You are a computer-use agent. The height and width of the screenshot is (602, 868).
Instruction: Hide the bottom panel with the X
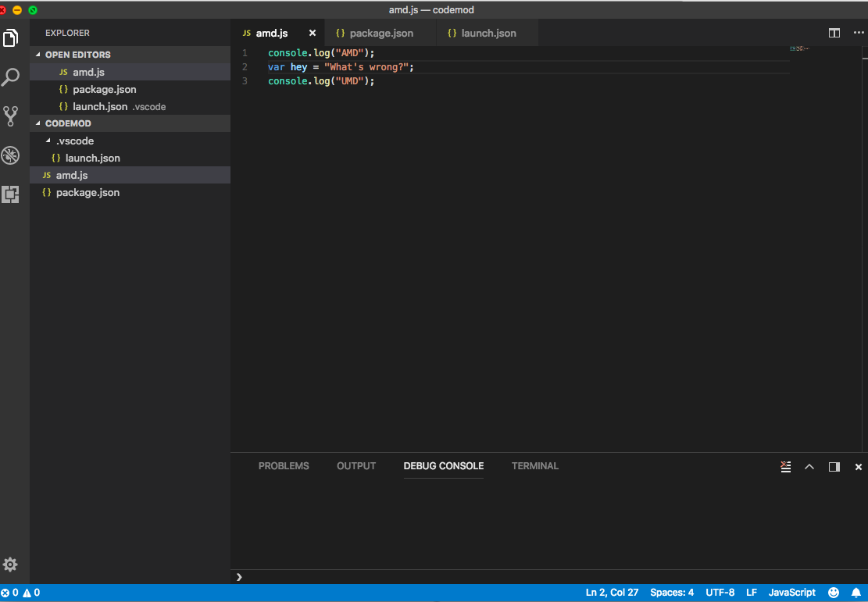point(858,466)
